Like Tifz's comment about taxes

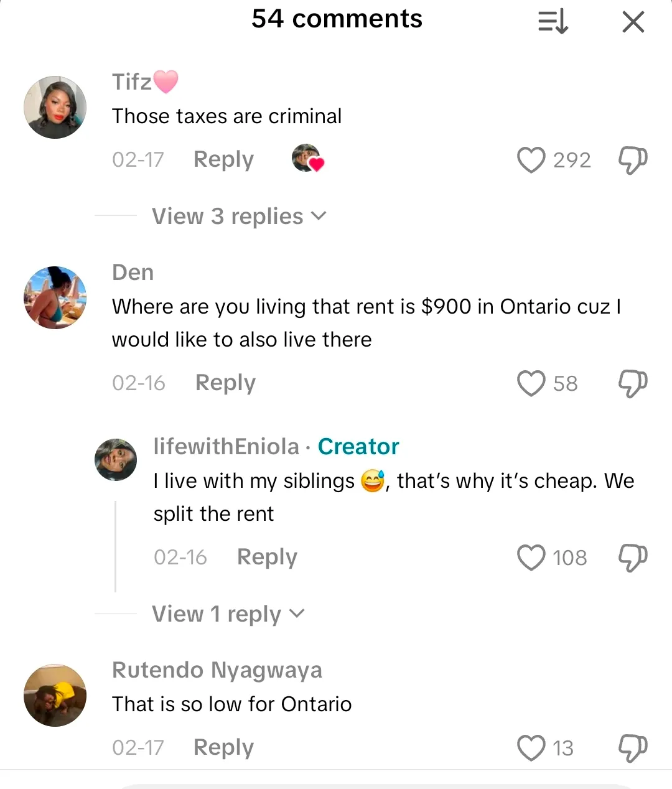[x=531, y=160]
